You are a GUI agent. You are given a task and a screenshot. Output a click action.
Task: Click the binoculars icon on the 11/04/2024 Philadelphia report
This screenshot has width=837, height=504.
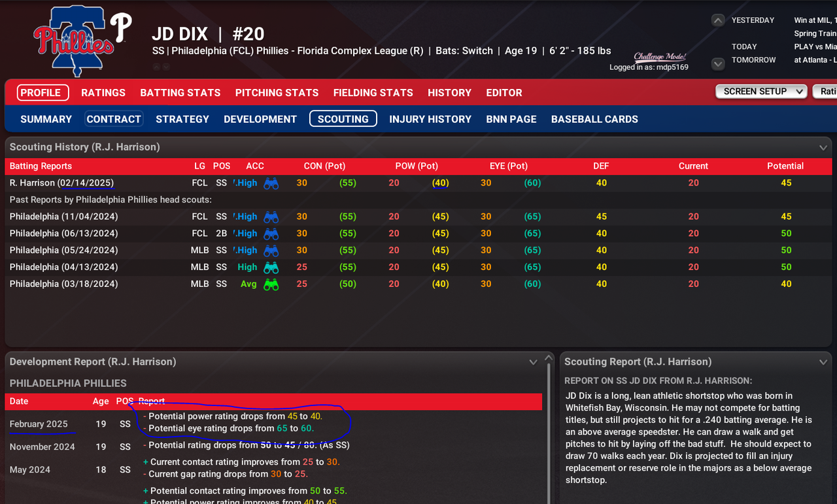pyautogui.click(x=271, y=216)
